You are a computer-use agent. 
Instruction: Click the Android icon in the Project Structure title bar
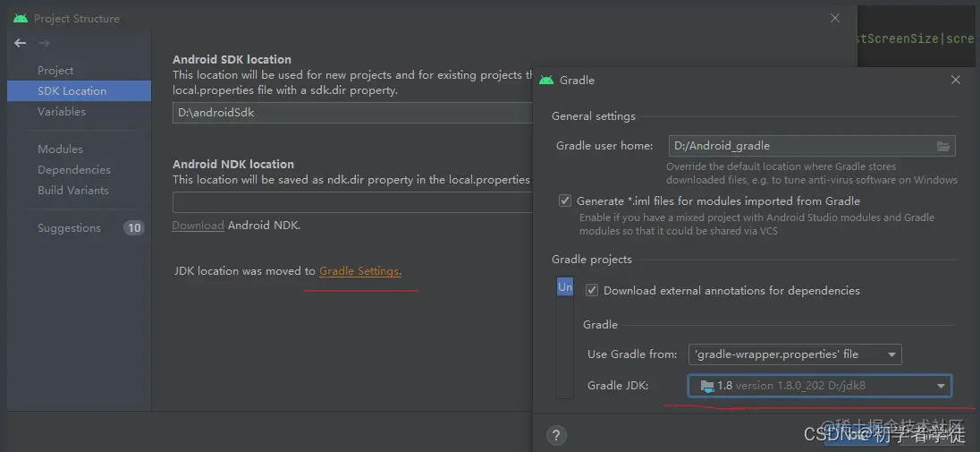(x=21, y=18)
